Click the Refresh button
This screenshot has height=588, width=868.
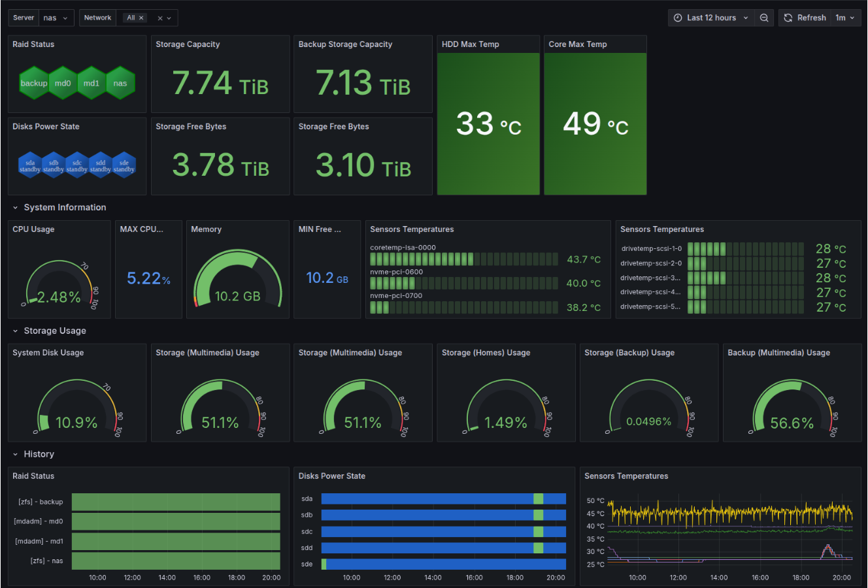[x=810, y=18]
